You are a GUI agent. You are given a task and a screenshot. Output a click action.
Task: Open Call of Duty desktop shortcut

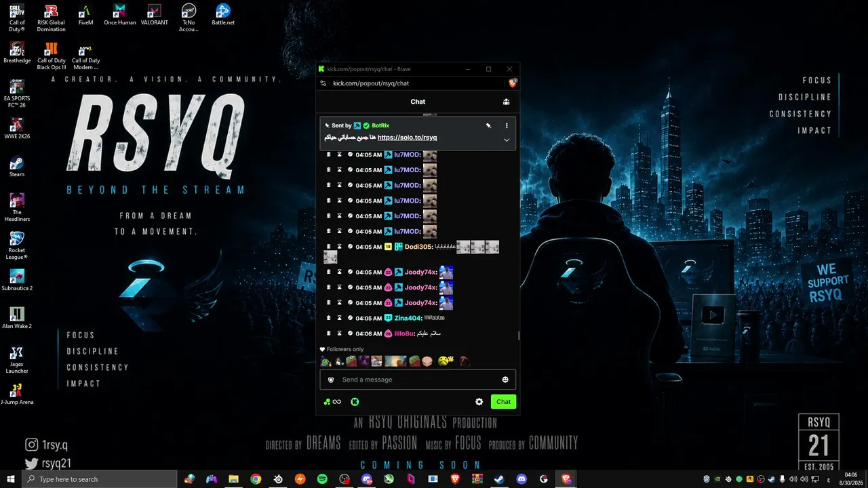[x=17, y=18]
